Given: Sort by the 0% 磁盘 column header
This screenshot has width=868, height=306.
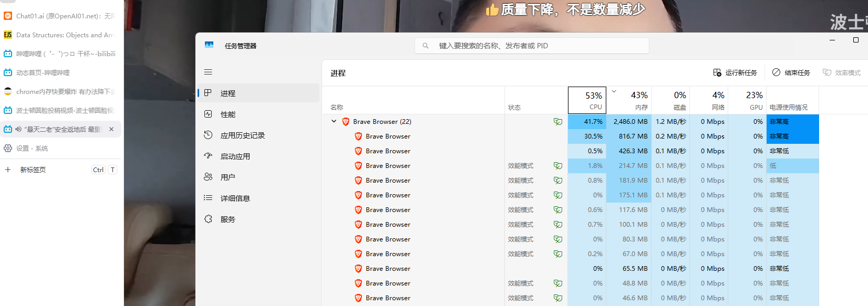Looking at the screenshot, I should click(670, 100).
